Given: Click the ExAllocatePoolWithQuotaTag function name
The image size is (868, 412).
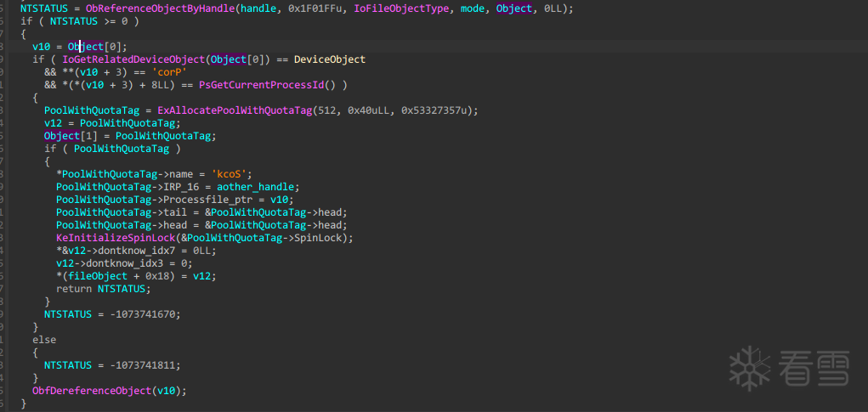Looking at the screenshot, I should pyautogui.click(x=235, y=110).
